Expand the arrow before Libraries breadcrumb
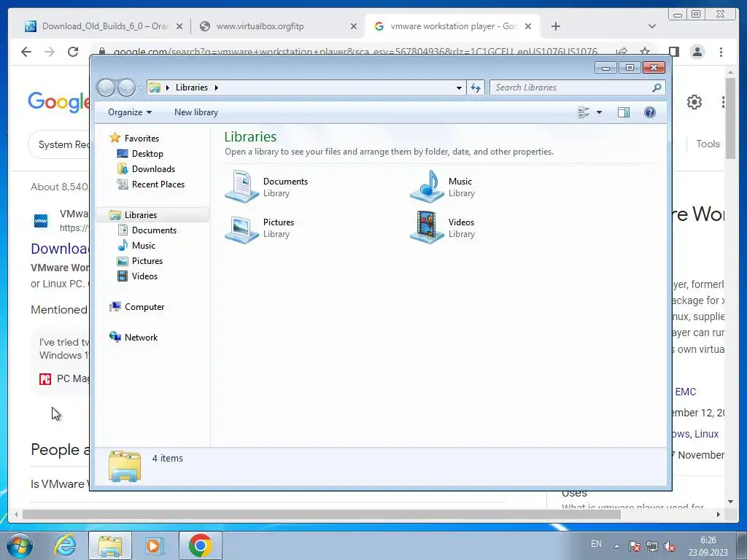The height and width of the screenshot is (560, 747). click(x=168, y=87)
